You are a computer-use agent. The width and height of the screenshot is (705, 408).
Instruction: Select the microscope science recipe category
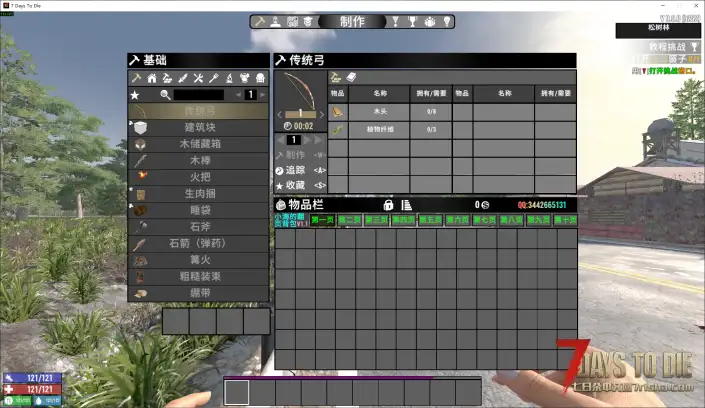tap(229, 78)
